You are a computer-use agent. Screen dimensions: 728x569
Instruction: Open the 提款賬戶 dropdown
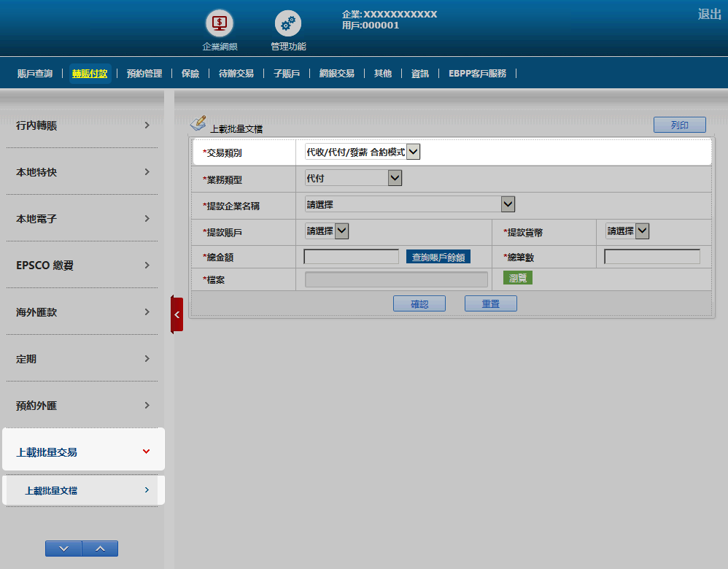(327, 231)
